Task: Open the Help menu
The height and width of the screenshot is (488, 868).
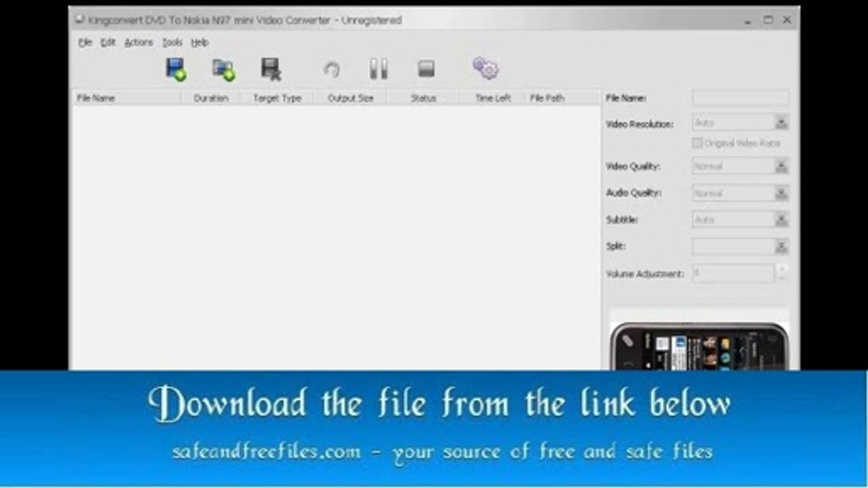Action: (x=199, y=42)
